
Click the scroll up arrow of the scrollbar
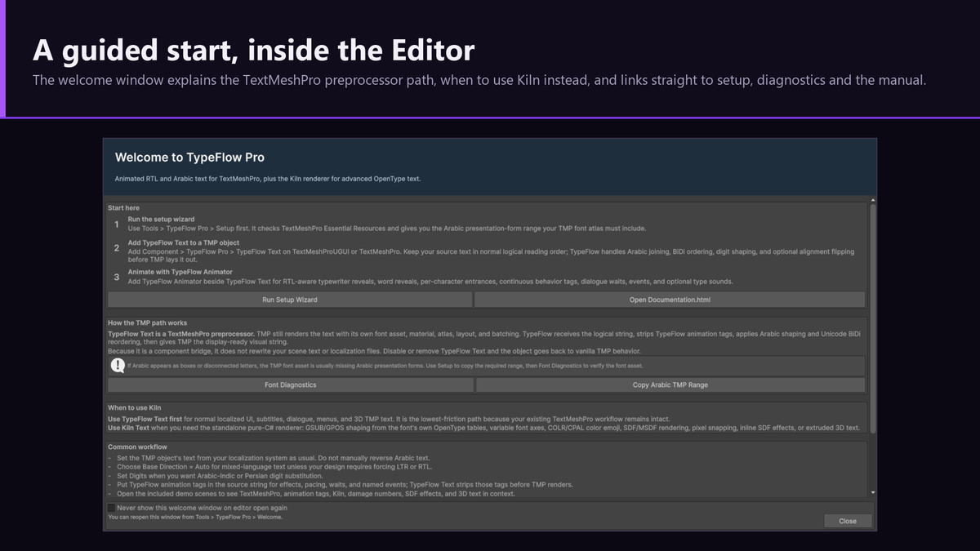873,200
